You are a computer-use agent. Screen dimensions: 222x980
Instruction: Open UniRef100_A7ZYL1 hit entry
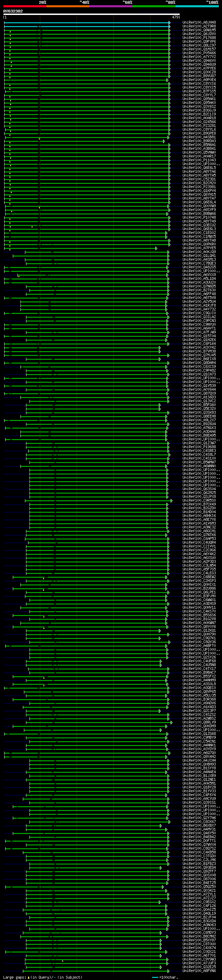pos(199,895)
